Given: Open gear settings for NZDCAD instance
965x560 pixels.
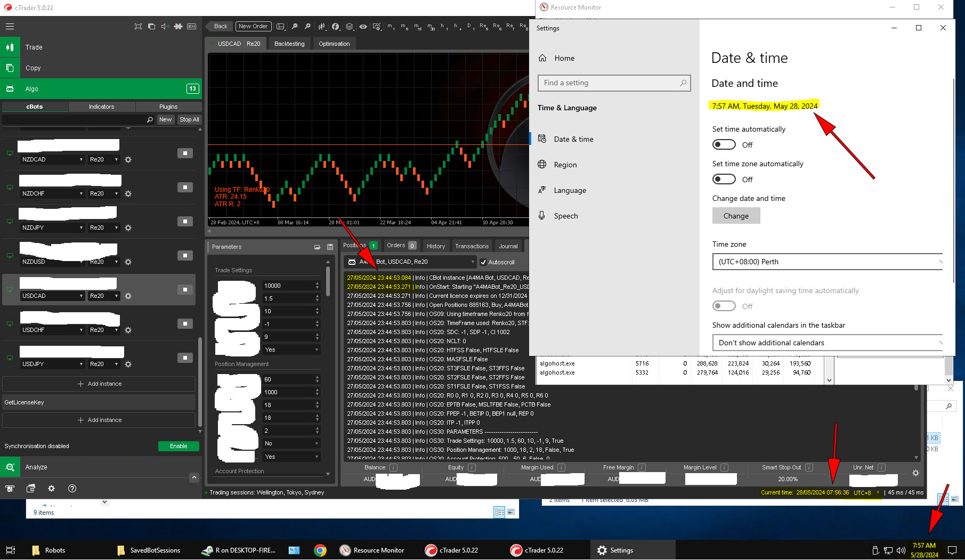Looking at the screenshot, I should click(x=128, y=159).
